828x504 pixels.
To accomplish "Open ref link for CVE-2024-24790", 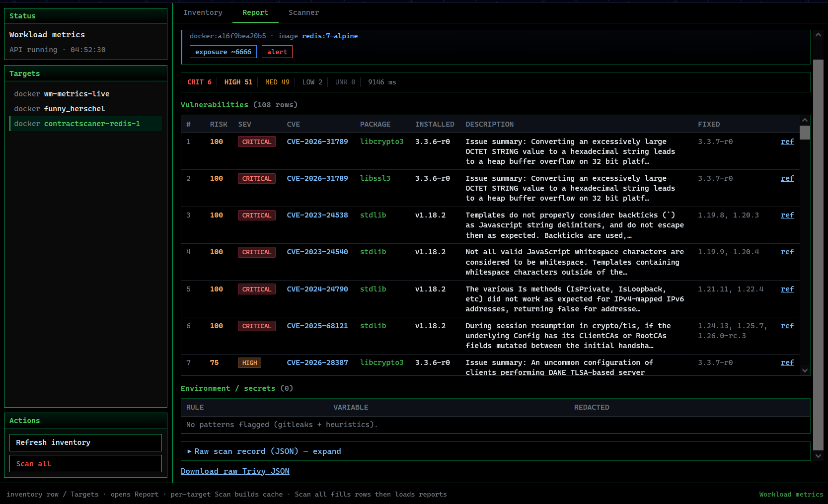I will pos(787,289).
